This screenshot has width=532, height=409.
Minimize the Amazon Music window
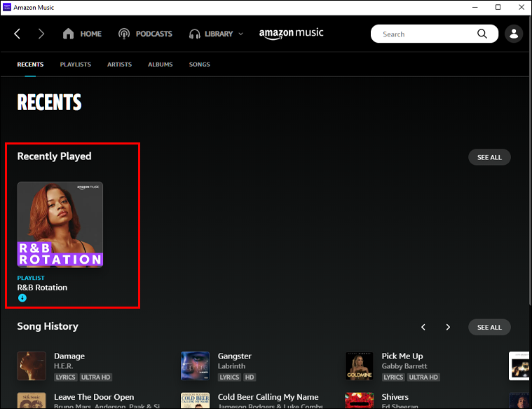pyautogui.click(x=475, y=7)
